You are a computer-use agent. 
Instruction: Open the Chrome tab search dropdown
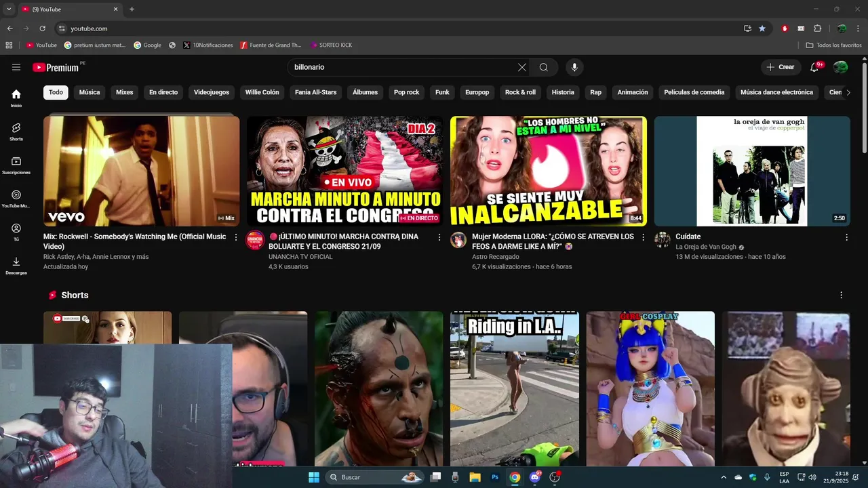9,9
